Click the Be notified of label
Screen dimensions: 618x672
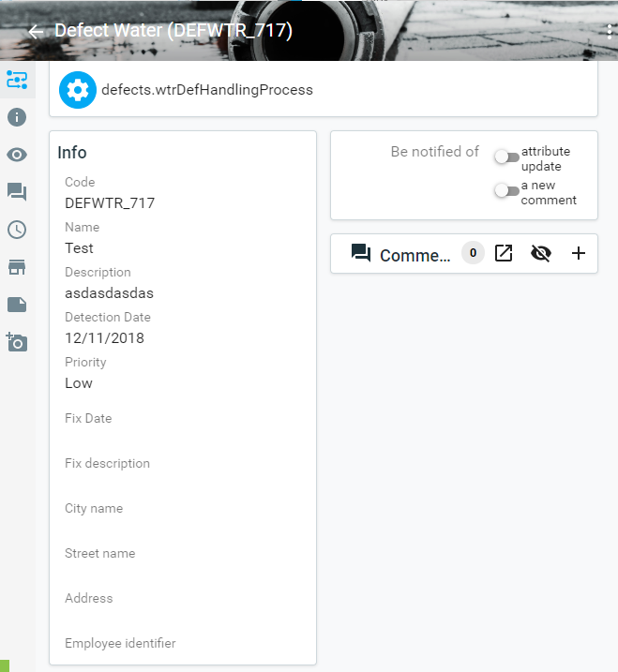click(x=434, y=152)
